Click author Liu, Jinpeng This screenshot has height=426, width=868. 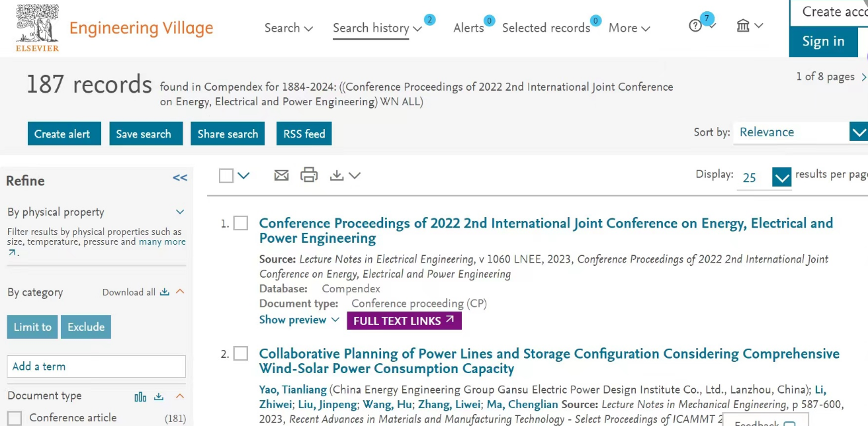(328, 404)
